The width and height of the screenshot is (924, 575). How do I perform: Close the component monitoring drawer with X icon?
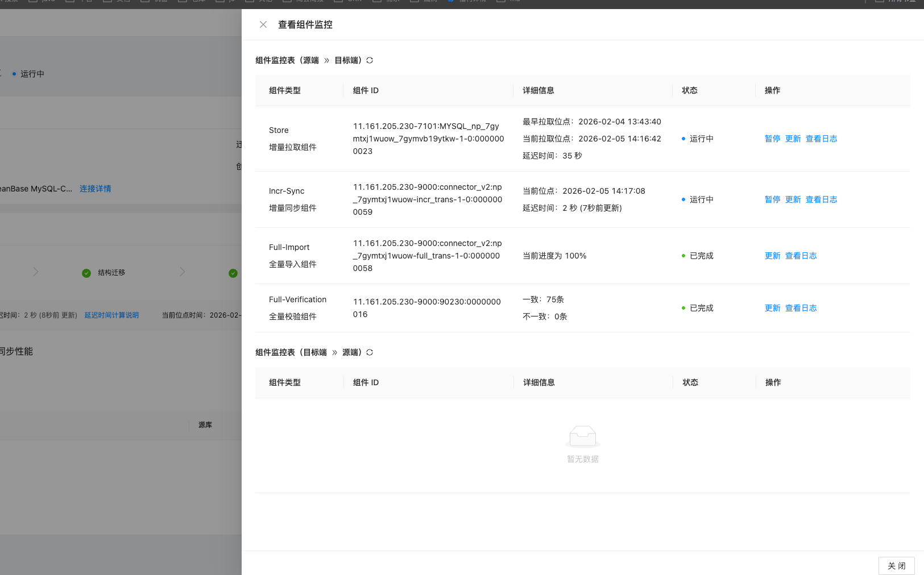coord(263,24)
